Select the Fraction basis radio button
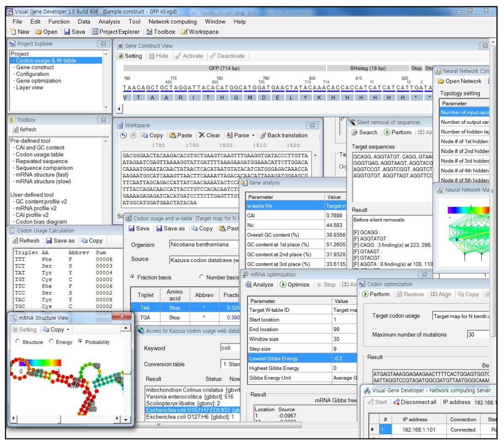Screen dimensions: 504x445 click(x=133, y=277)
